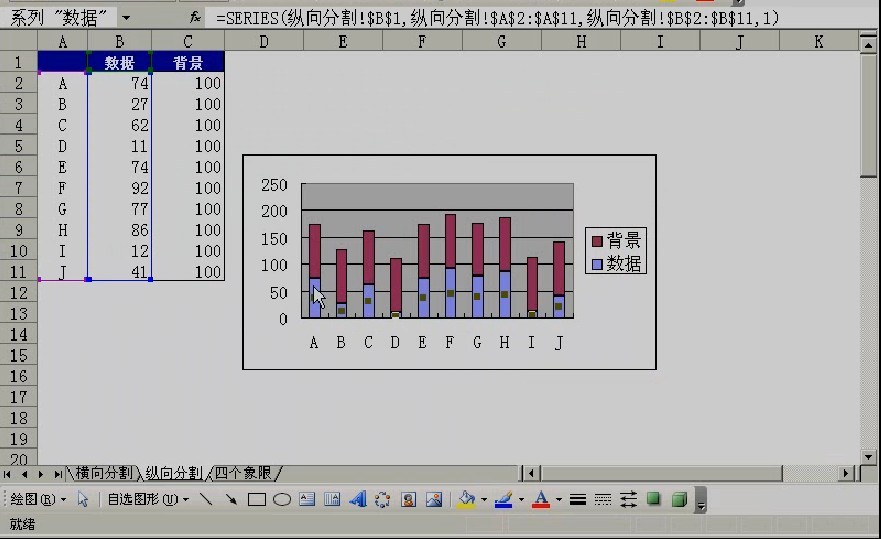
Task: Insert a horizontal text box
Action: point(307,499)
